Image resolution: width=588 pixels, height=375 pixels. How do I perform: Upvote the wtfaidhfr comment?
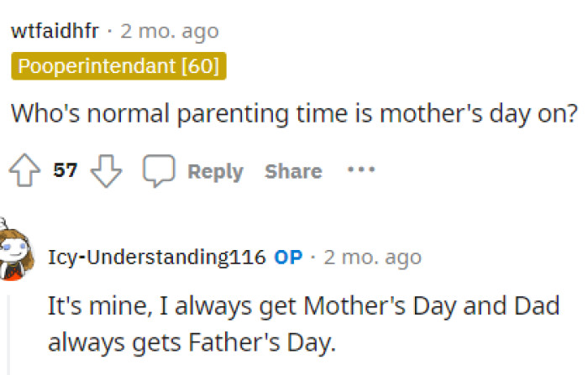point(26,172)
